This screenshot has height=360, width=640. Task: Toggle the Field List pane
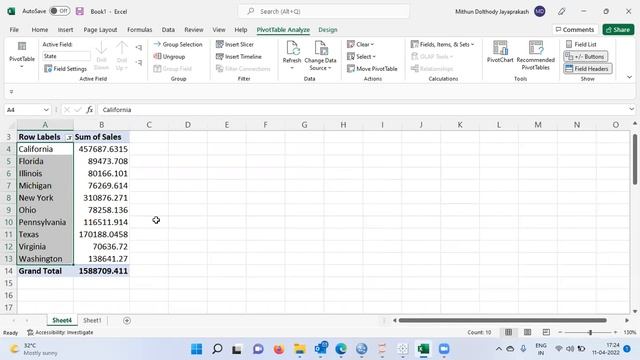(x=581, y=44)
